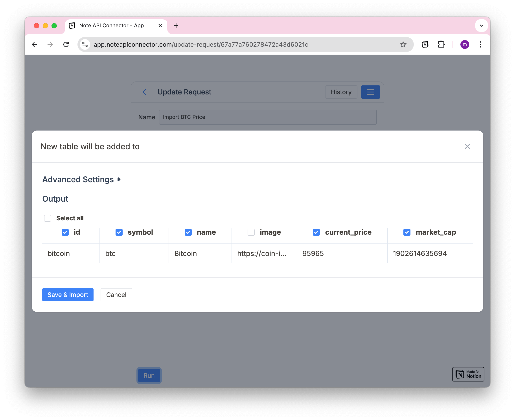Click the Made for Notion icon

467,374
